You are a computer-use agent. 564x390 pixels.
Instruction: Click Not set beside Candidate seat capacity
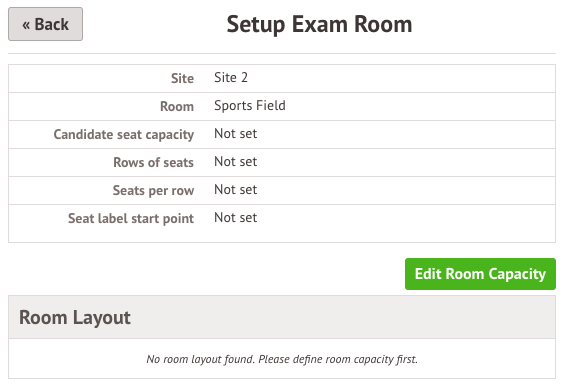pyautogui.click(x=236, y=133)
